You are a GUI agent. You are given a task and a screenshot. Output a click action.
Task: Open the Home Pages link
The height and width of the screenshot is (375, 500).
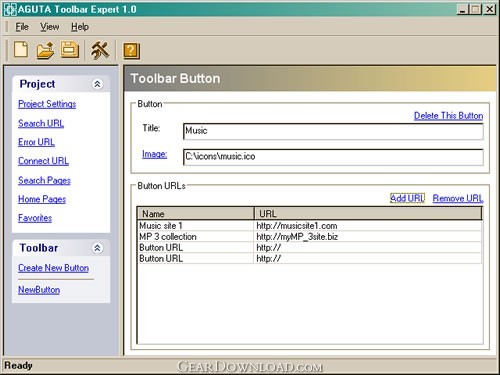(x=42, y=199)
